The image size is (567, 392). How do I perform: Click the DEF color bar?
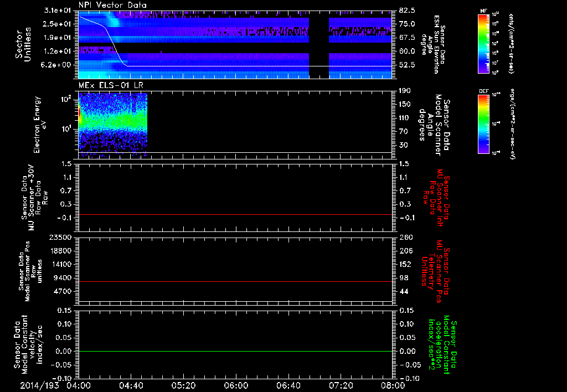coord(484,123)
